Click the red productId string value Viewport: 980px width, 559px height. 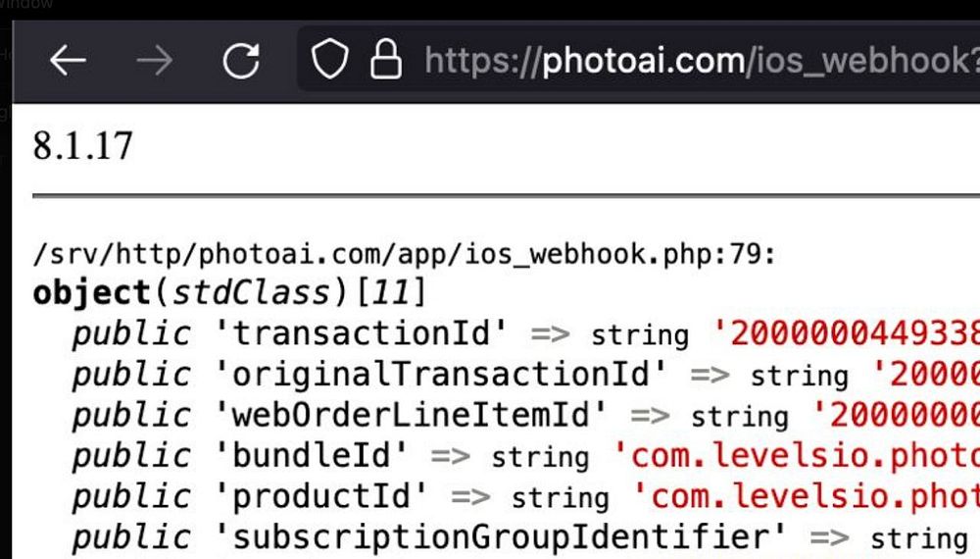coord(807,496)
